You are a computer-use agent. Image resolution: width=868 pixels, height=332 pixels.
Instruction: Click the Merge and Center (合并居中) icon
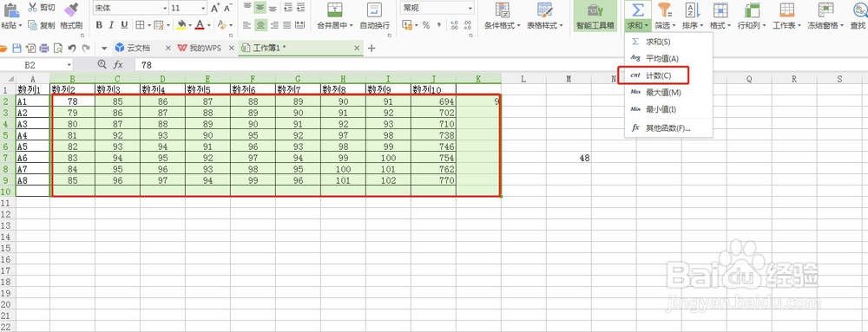coord(334,10)
